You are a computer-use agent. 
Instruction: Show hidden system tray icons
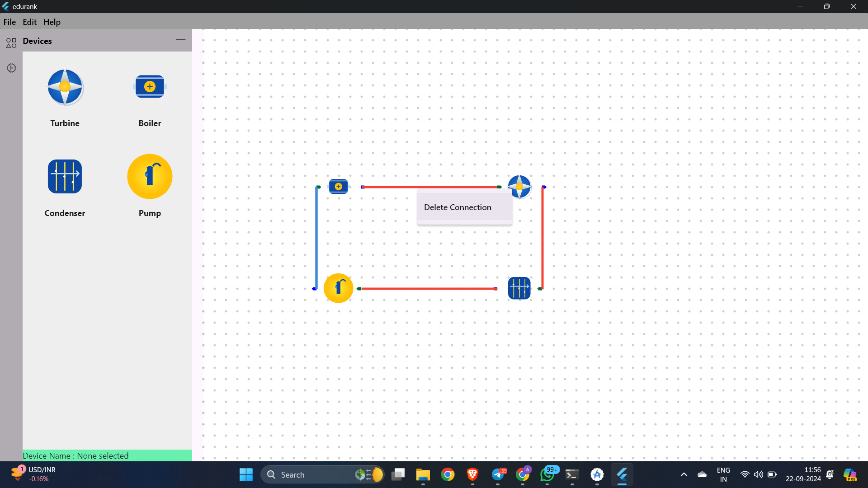[684, 474]
